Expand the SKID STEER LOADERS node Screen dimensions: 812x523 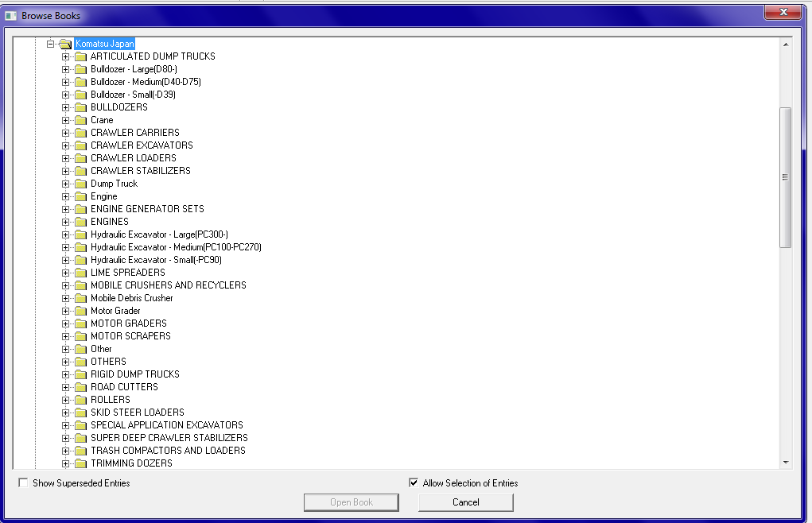click(x=65, y=413)
